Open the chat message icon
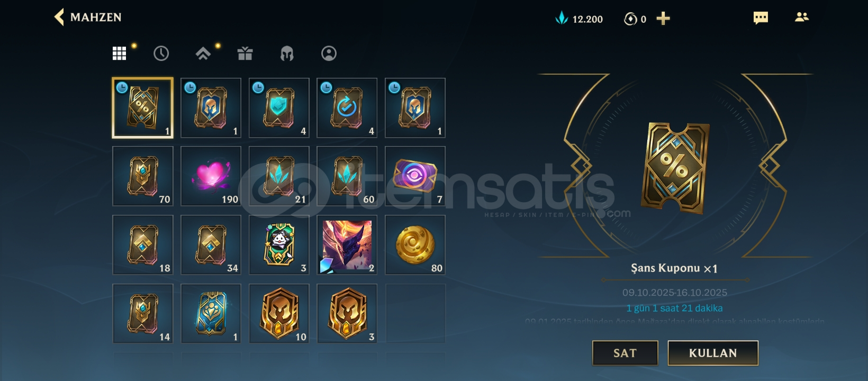Screen dimensions: 868x381 click(761, 18)
